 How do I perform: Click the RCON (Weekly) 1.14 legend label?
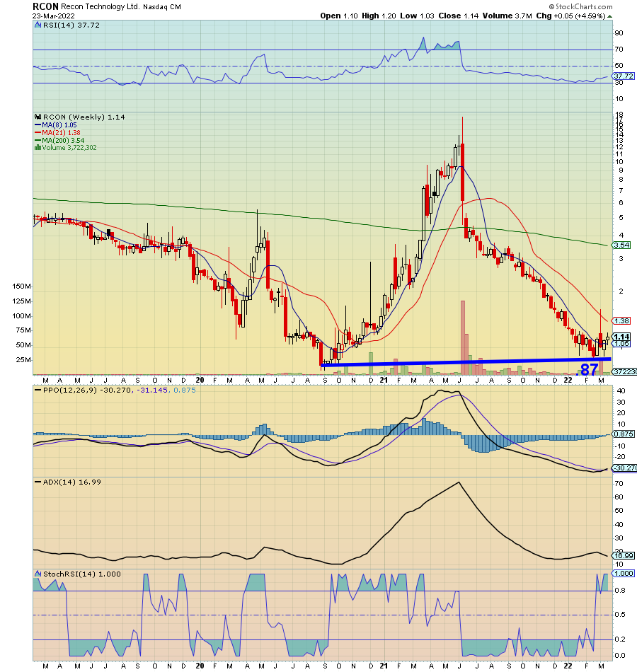point(84,117)
